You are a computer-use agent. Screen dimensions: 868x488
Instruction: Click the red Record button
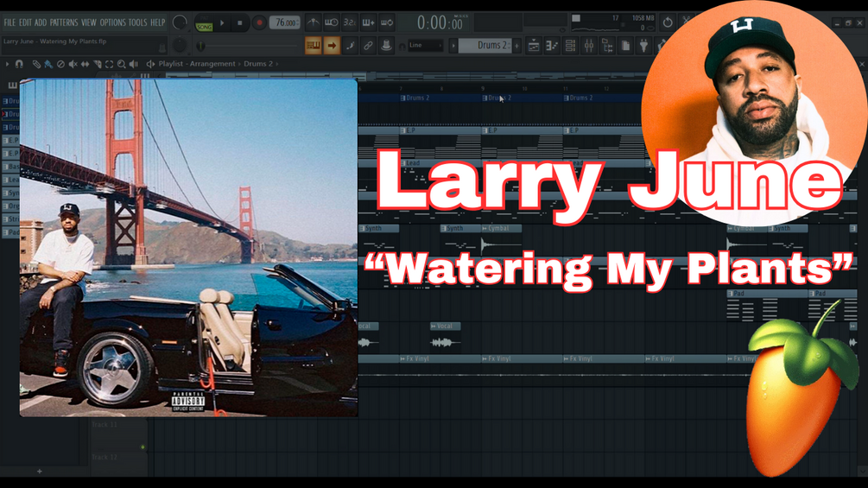pos(258,23)
